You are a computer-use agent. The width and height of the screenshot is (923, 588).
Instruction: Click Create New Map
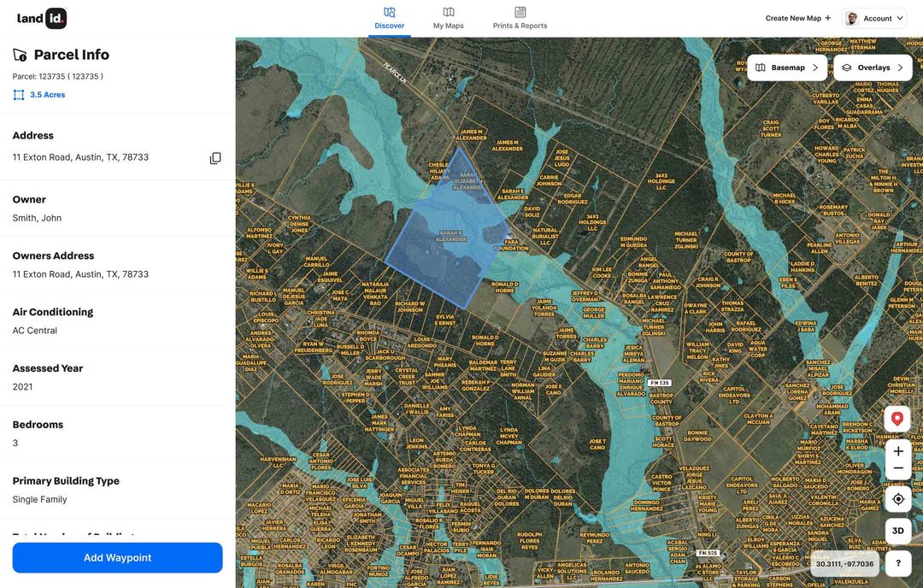click(x=794, y=17)
